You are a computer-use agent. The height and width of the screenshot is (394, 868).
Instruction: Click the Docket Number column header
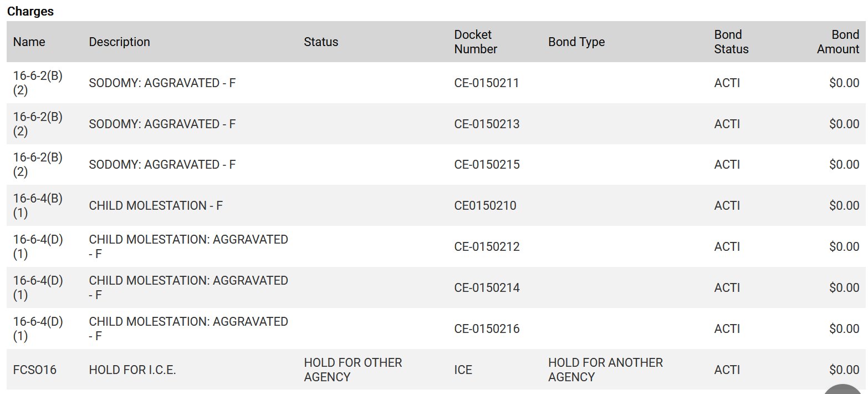(476, 42)
